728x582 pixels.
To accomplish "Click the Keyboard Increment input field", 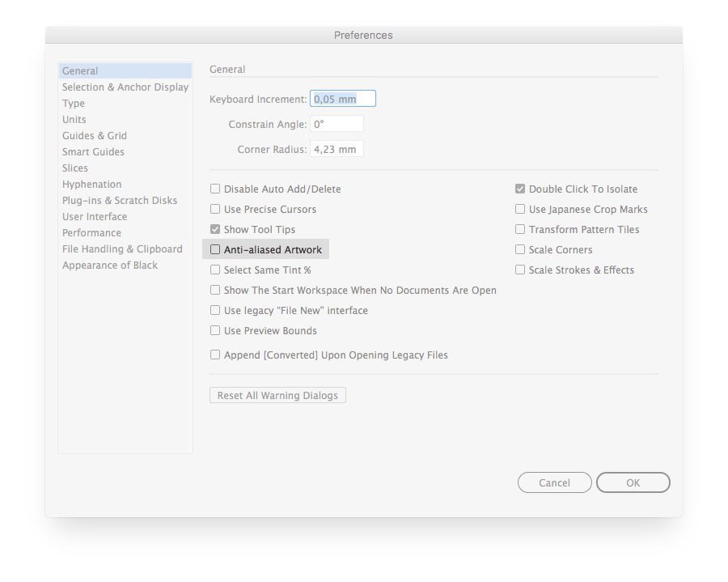I will (x=343, y=99).
